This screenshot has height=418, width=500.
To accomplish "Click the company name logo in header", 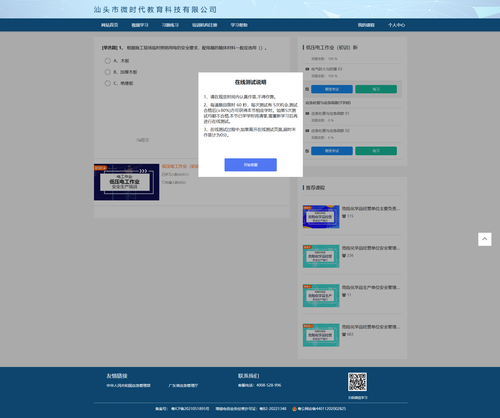I will point(155,10).
